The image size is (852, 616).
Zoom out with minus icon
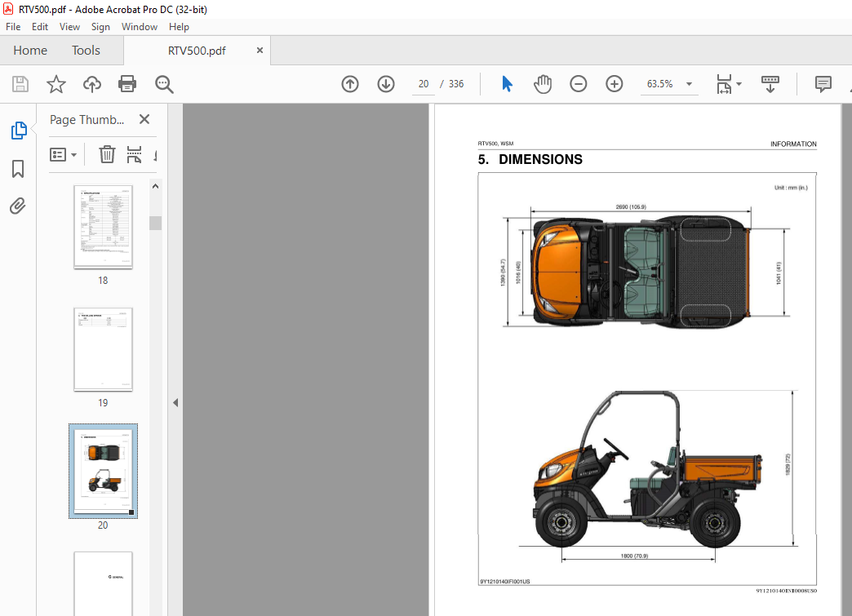[x=578, y=84]
